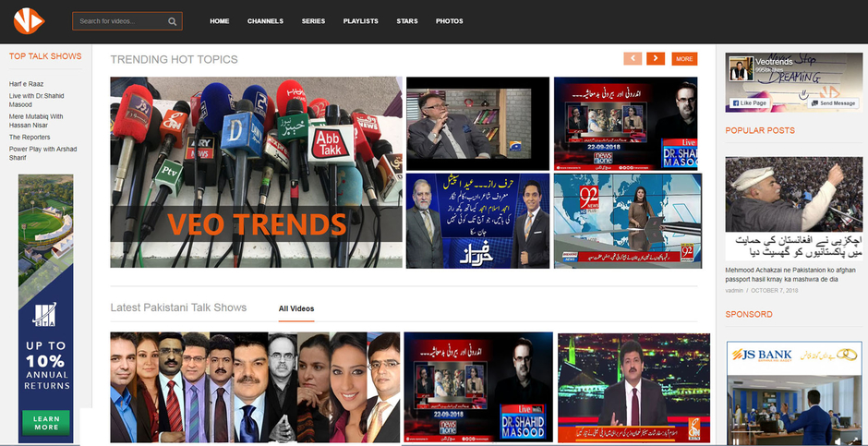Screen dimensions: 868x446
Task: Open the PHOTOS menu item
Action: 449,21
